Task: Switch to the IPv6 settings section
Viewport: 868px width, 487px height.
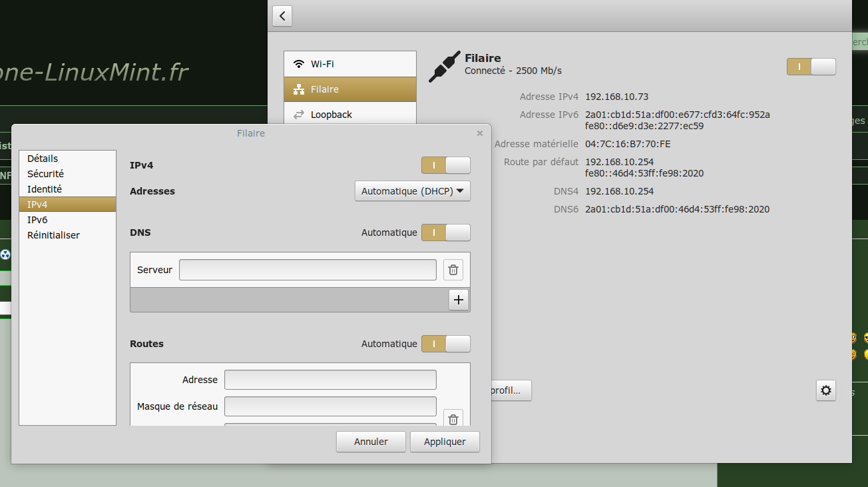Action: point(37,220)
